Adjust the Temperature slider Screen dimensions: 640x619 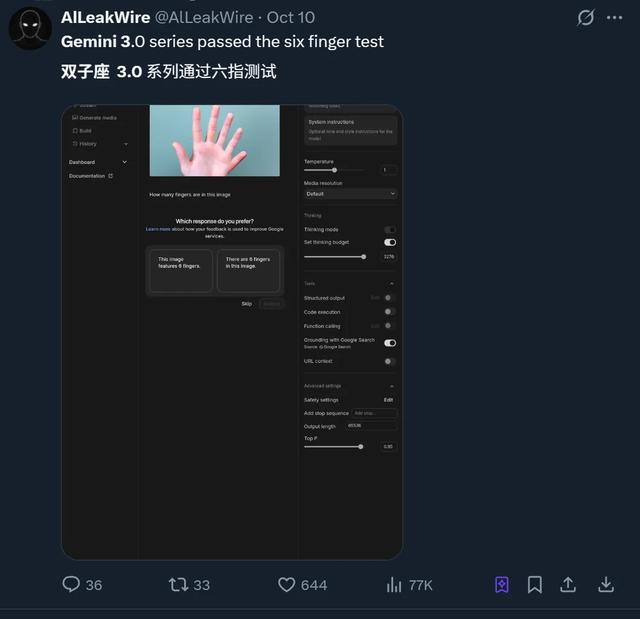point(334,170)
